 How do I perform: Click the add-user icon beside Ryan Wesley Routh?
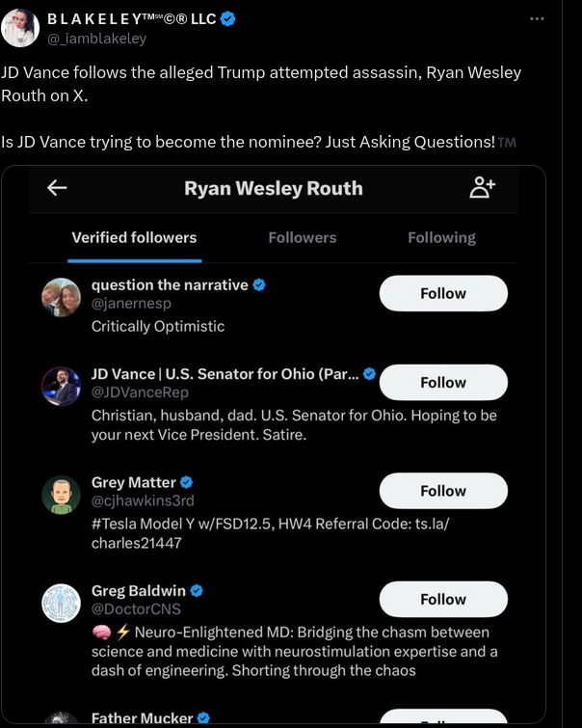[x=482, y=188]
